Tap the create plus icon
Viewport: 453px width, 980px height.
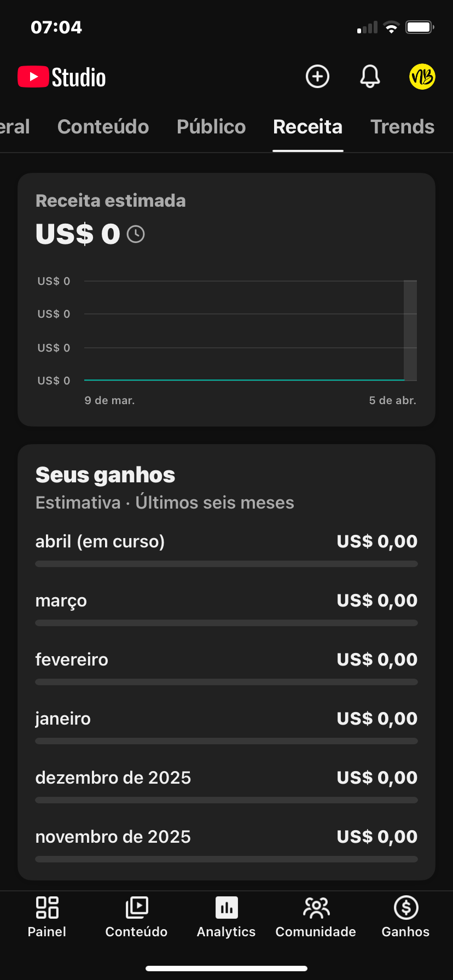click(x=317, y=77)
